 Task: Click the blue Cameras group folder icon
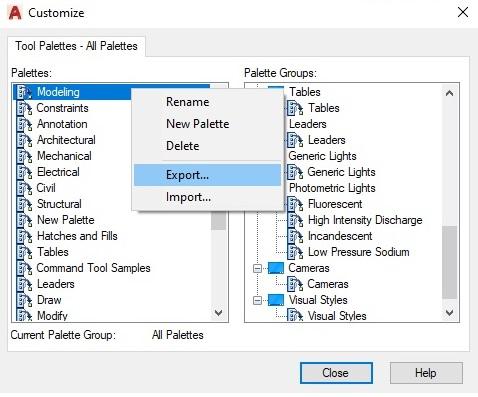point(276,268)
